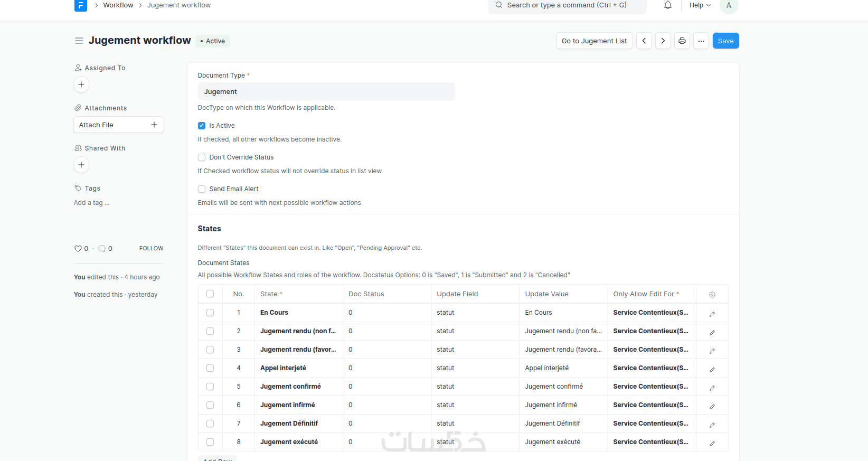Screen dimensions: 868x461
Task: Open the three-dots more actions menu
Action: tap(701, 41)
